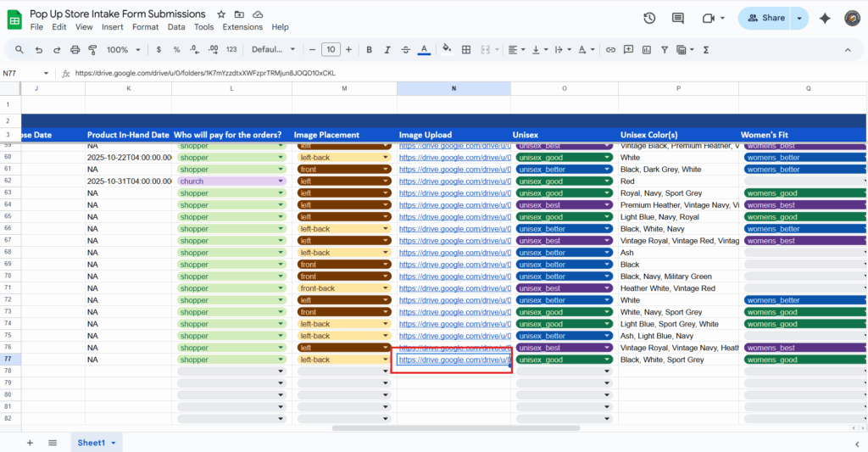868x452 pixels.
Task: Click the Print icon in toolbar
Action: [75, 50]
